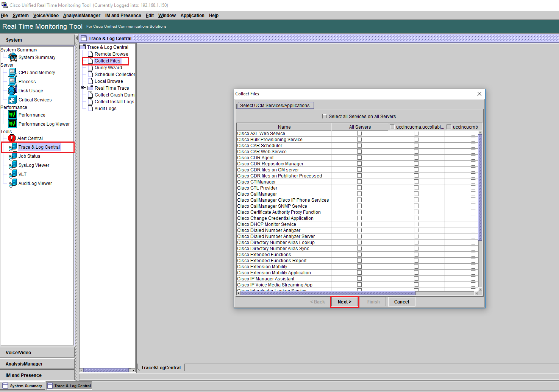Click Cancel in the Collect Files dialog
This screenshot has height=392, width=559.
[401, 302]
